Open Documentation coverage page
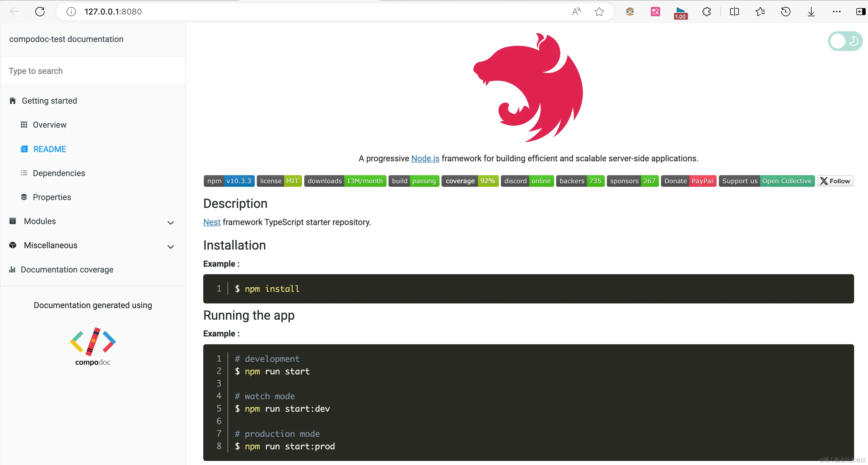 pos(67,270)
